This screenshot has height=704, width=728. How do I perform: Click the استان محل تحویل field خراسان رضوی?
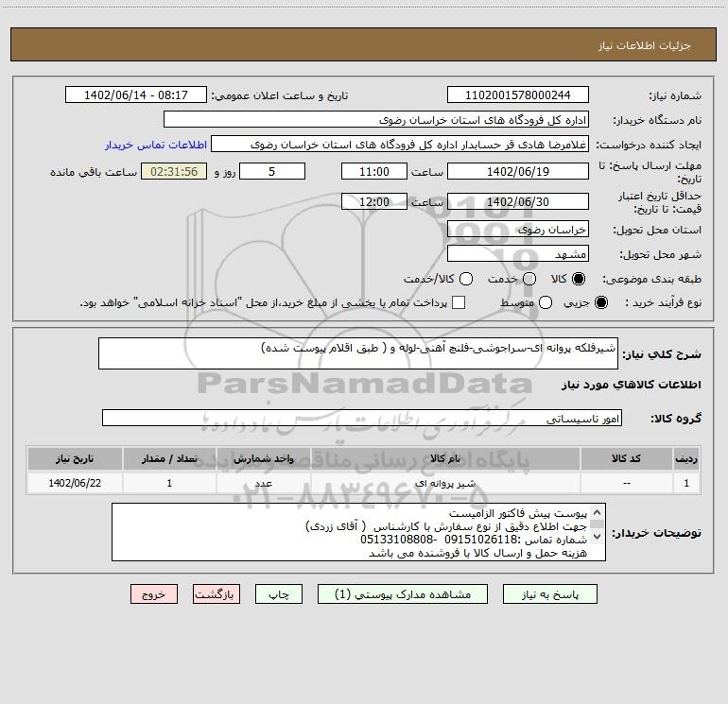[518, 229]
